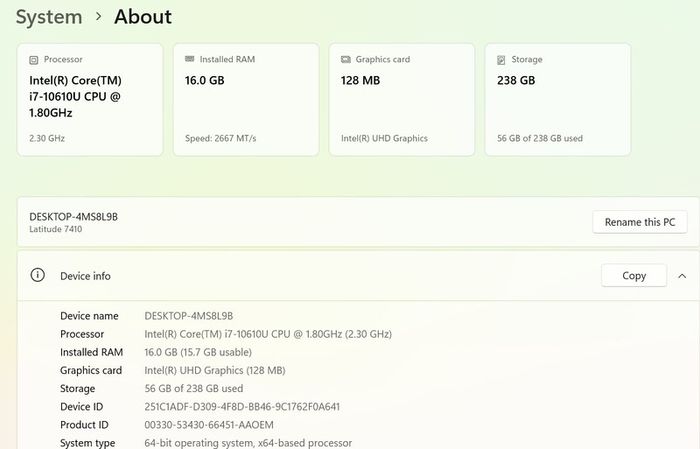The width and height of the screenshot is (700, 449).
Task: Collapse the Device info section chevron
Action: [x=682, y=276]
